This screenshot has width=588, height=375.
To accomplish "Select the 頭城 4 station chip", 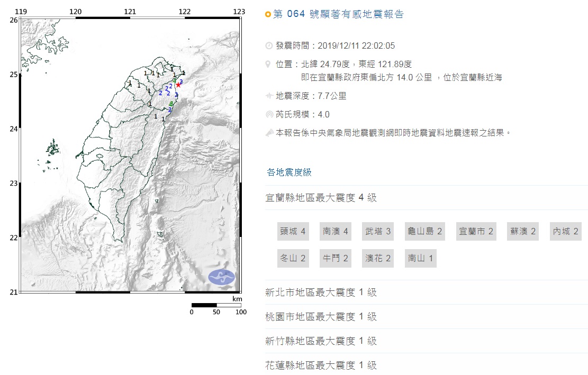I will 293,232.
